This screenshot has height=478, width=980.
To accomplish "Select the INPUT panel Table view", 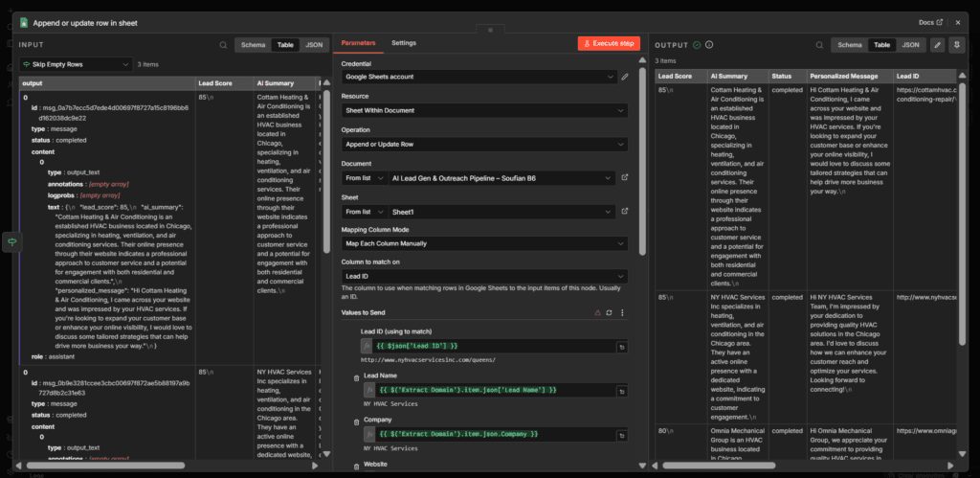I will (285, 45).
